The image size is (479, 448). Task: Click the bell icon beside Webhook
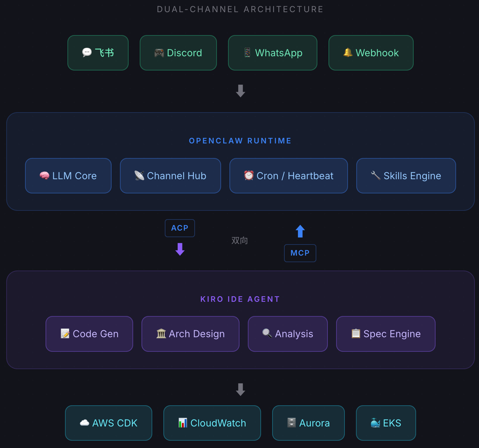coord(348,53)
